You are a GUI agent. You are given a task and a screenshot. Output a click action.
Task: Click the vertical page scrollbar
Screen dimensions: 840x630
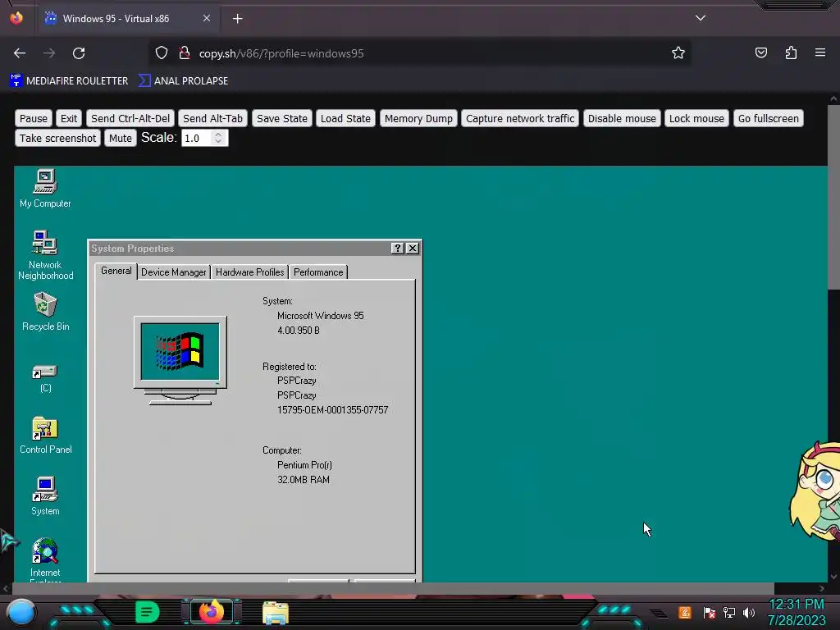(833, 197)
